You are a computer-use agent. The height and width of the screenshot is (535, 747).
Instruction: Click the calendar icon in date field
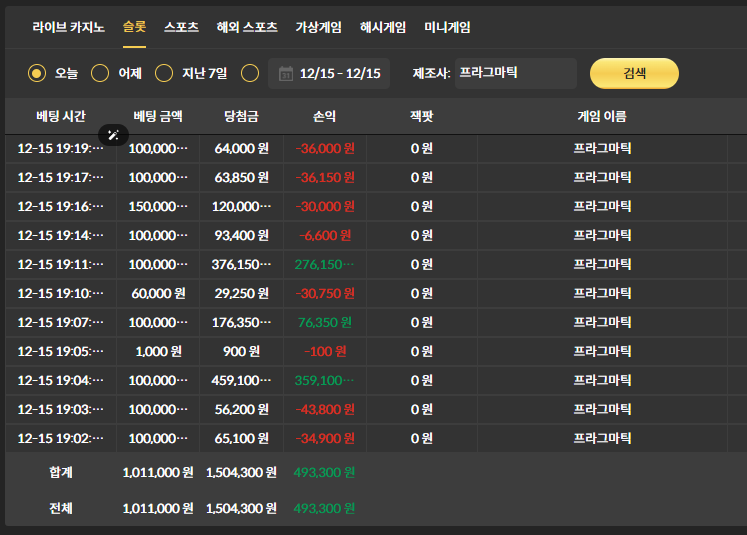pyautogui.click(x=286, y=74)
